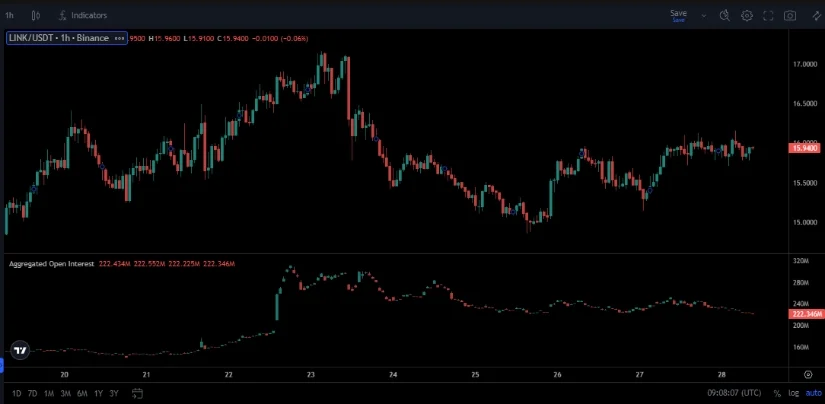Click the high value H15.9600 in legend
Screen dimensions: 825x404
[164, 38]
